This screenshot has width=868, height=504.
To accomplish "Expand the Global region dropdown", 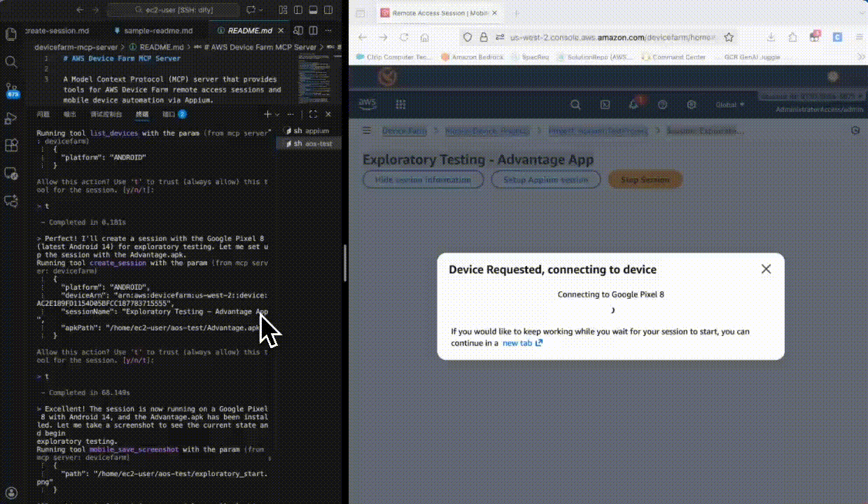I will [x=730, y=104].
